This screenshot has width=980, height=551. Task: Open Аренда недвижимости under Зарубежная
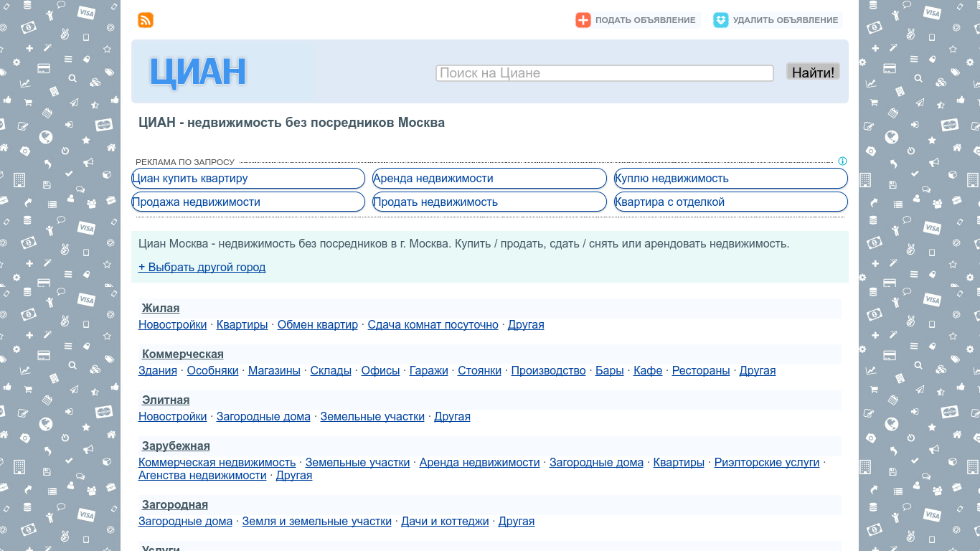(479, 463)
